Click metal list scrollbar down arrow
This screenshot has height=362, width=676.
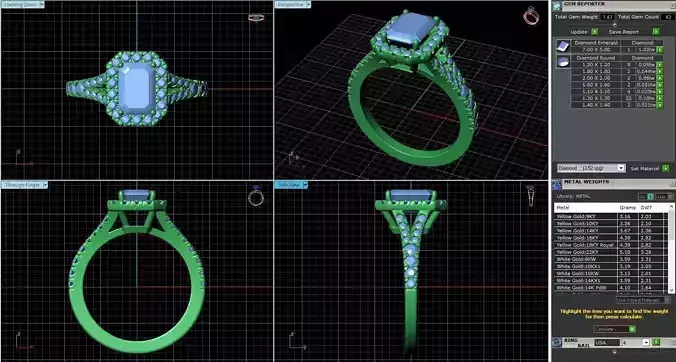pyautogui.click(x=672, y=290)
